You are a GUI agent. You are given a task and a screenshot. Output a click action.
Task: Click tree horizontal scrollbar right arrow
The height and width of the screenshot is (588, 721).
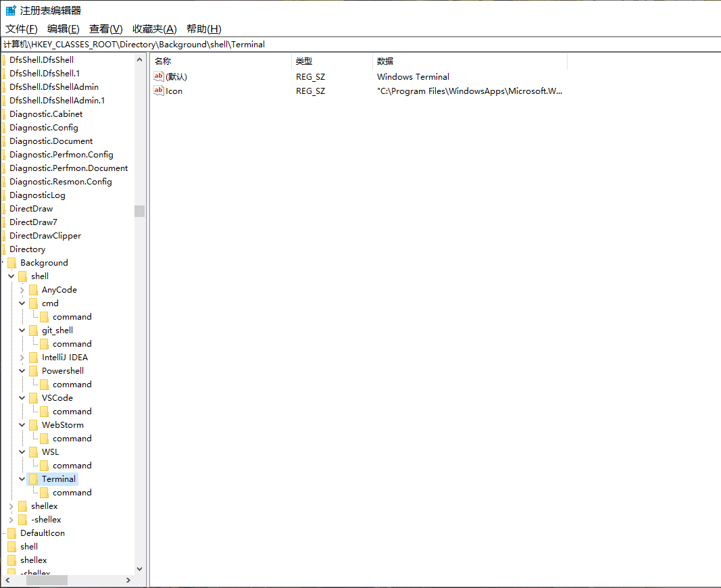coord(128,581)
